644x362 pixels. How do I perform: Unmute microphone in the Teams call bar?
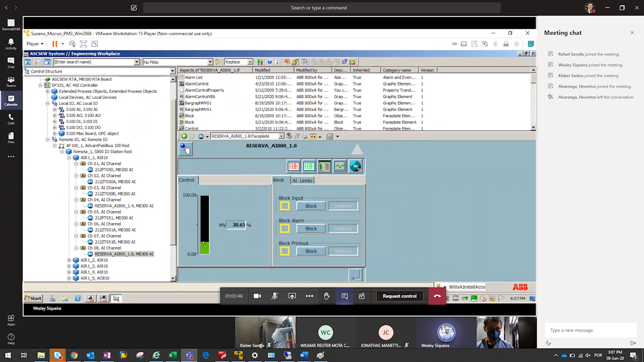[275, 296]
